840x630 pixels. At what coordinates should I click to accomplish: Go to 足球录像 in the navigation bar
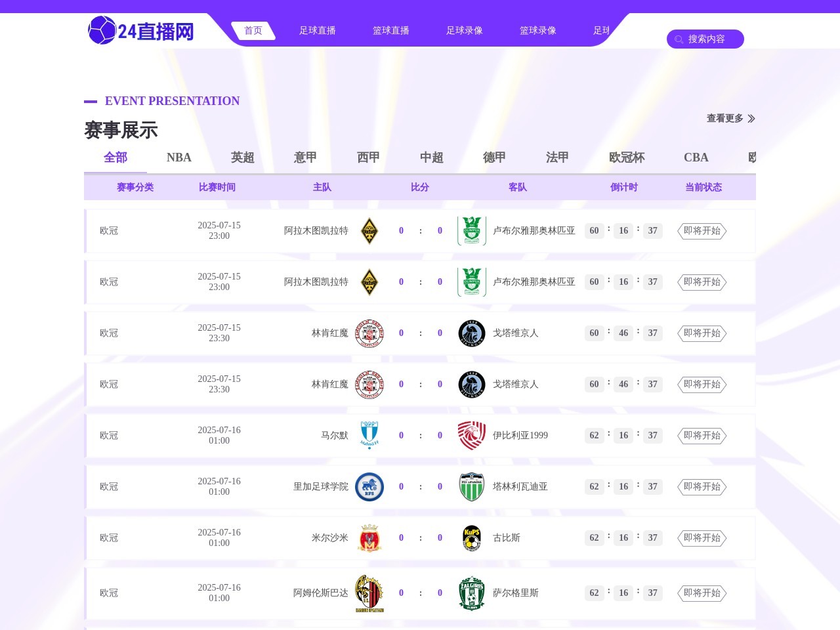pyautogui.click(x=464, y=30)
